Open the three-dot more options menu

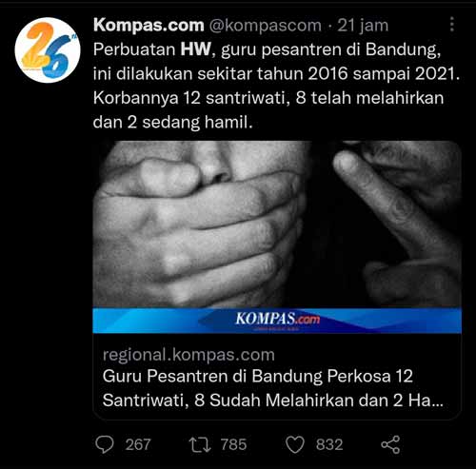[452, 24]
